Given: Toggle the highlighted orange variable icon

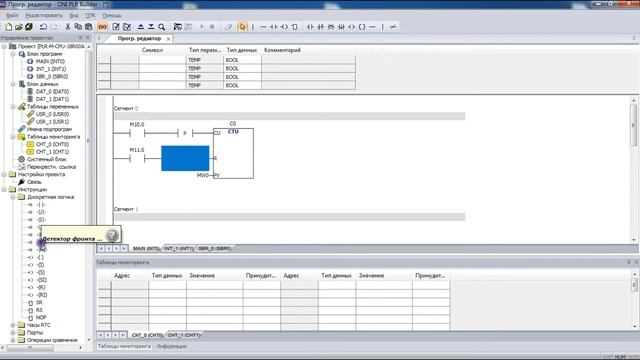Looking at the screenshot, I should pos(102,27).
